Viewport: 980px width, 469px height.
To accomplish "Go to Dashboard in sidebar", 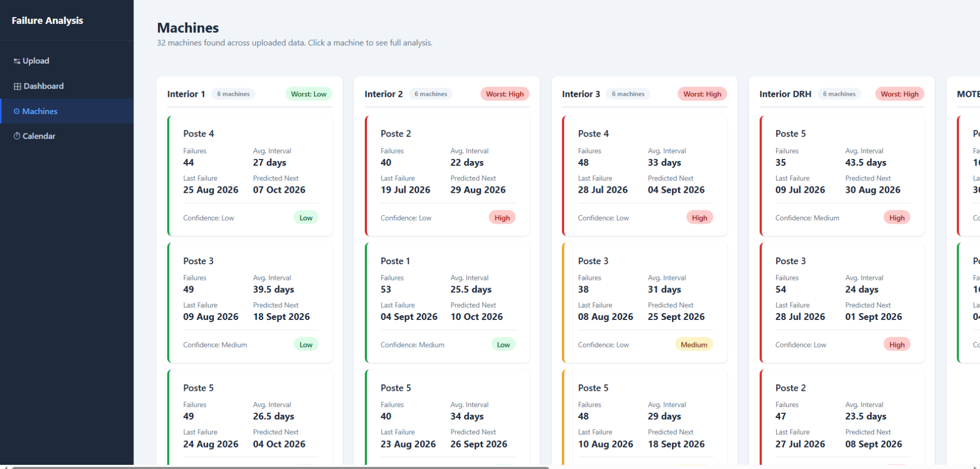I will click(67, 86).
